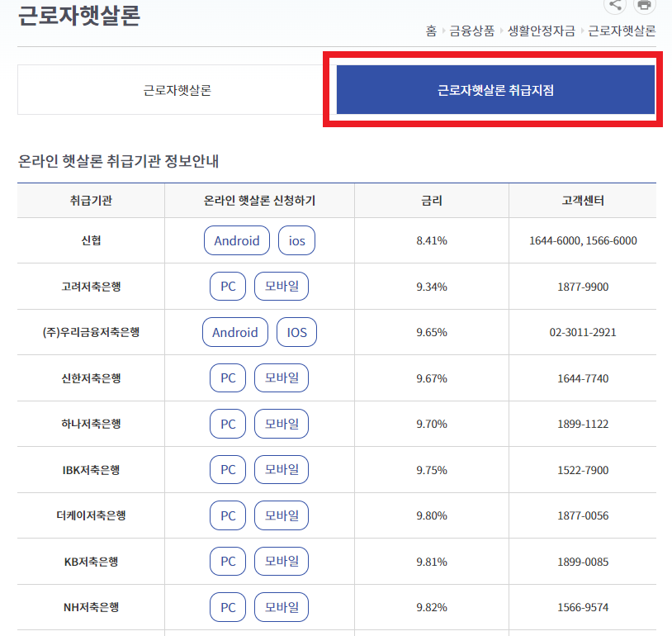Click phone number 1522-7900
The width and height of the screenshot is (672, 636).
coord(583,470)
